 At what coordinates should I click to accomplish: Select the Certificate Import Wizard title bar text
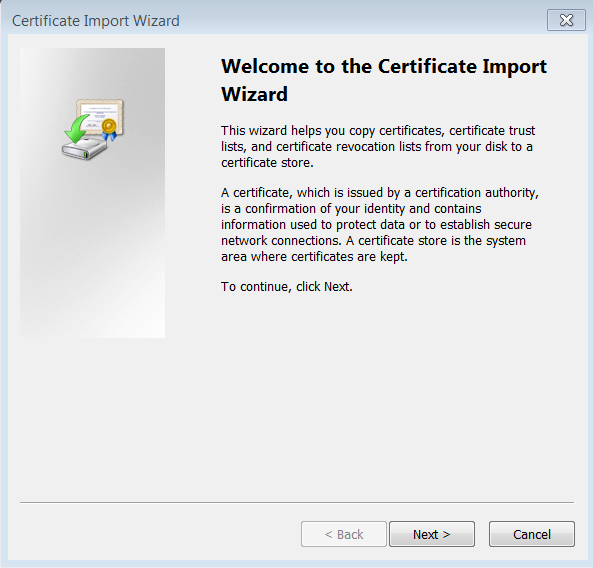tap(96, 21)
